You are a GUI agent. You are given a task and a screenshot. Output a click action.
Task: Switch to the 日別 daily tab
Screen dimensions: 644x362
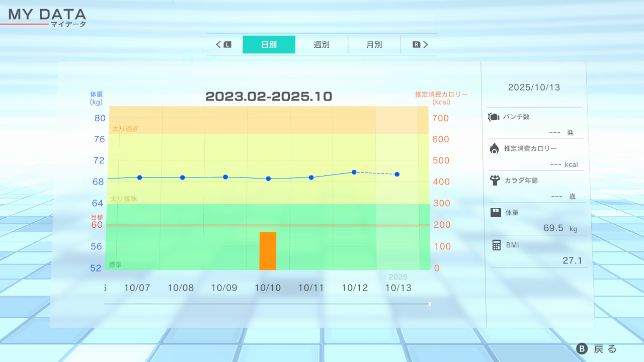pyautogui.click(x=269, y=45)
